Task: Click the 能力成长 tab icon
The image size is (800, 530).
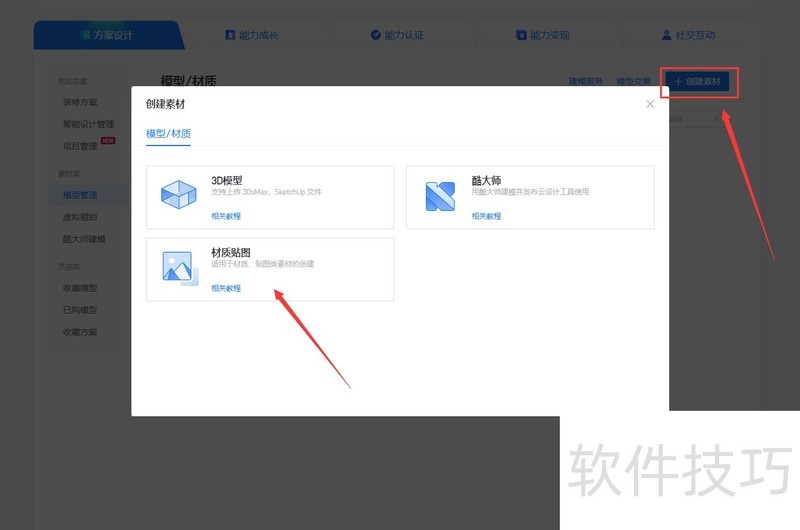Action: [x=231, y=35]
